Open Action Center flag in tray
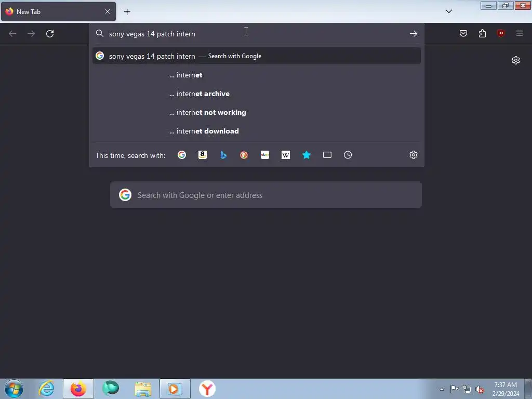Viewport: 532px width, 399px height. 454,389
